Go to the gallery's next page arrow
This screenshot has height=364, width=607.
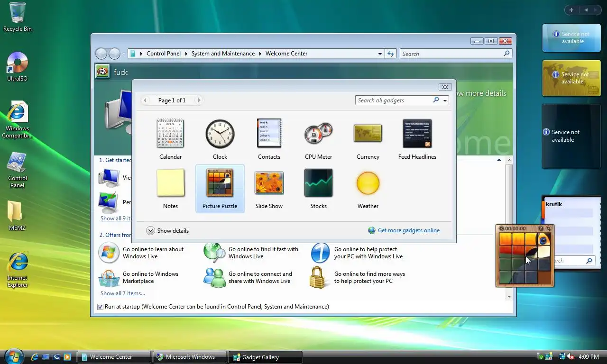coord(199,100)
